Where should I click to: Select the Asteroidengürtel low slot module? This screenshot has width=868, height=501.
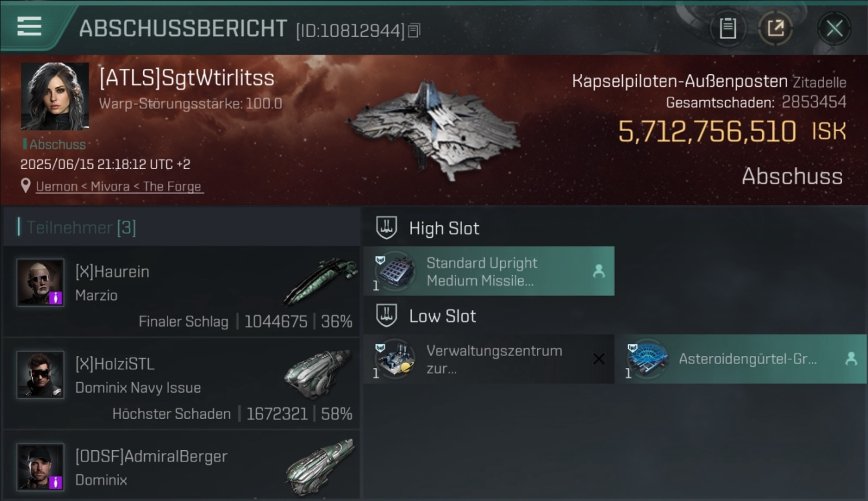(x=741, y=359)
